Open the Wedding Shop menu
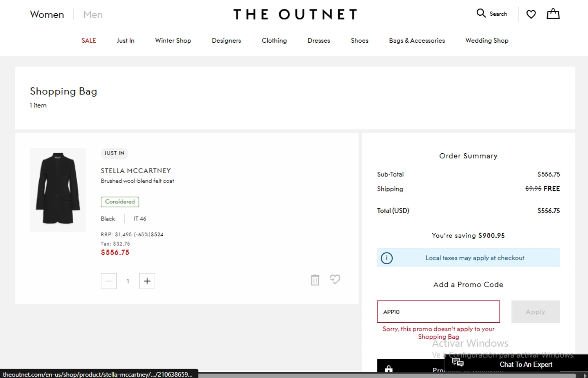Screen dimensions: 588x378 pyautogui.click(x=487, y=40)
